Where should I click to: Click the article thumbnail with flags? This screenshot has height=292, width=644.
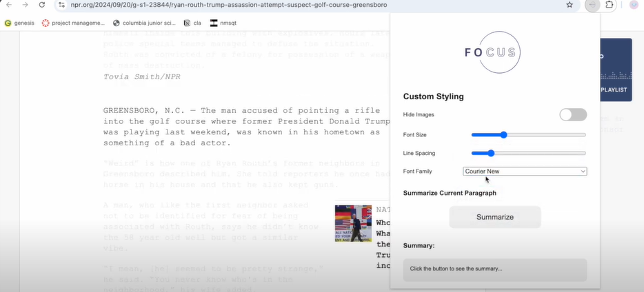pos(353,223)
